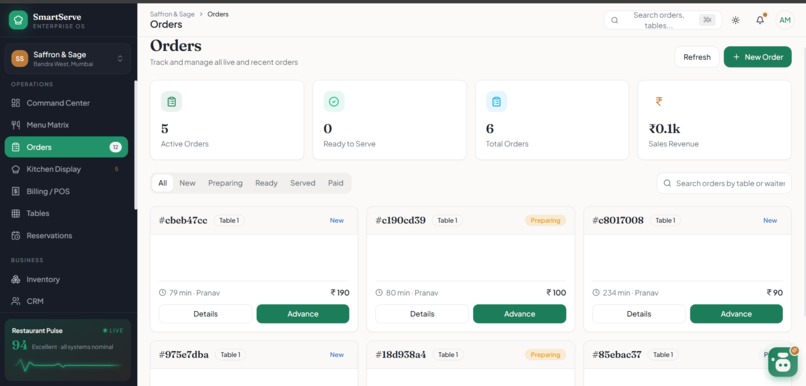Toggle light/dark theme sun icon
The width and height of the screenshot is (806, 386).
tap(736, 20)
